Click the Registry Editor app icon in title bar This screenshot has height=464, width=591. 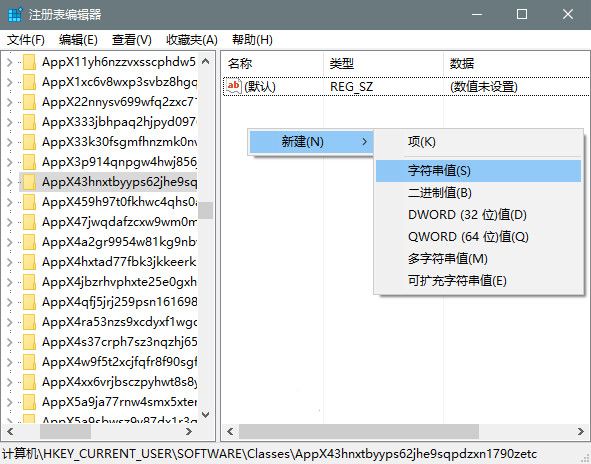[15, 14]
